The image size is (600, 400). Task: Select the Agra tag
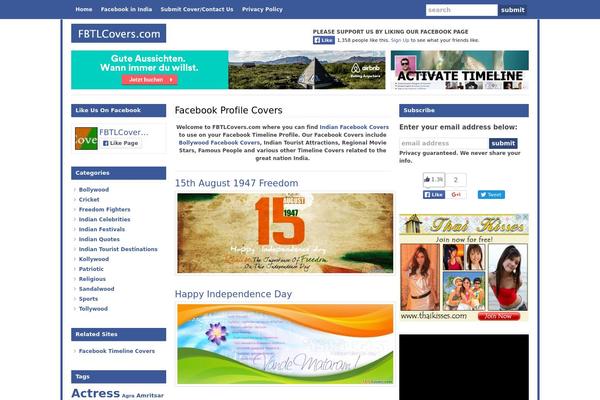(x=128, y=396)
